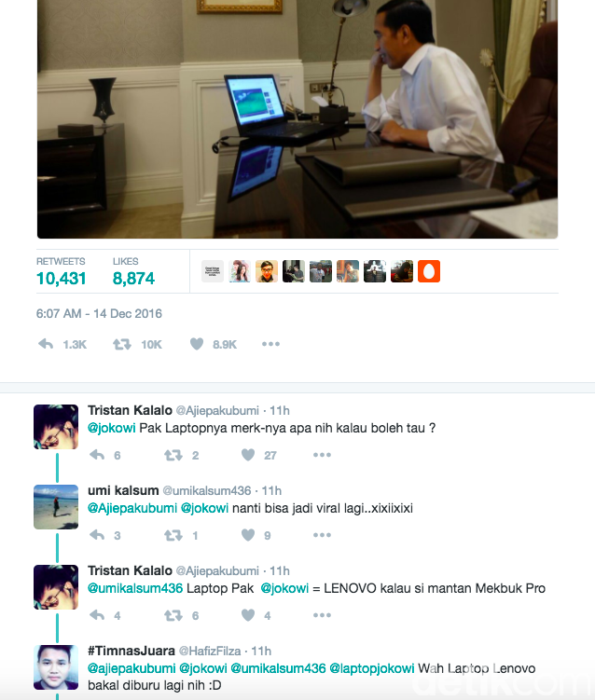Like the main tweet with 8.9K hearts

[x=197, y=344]
